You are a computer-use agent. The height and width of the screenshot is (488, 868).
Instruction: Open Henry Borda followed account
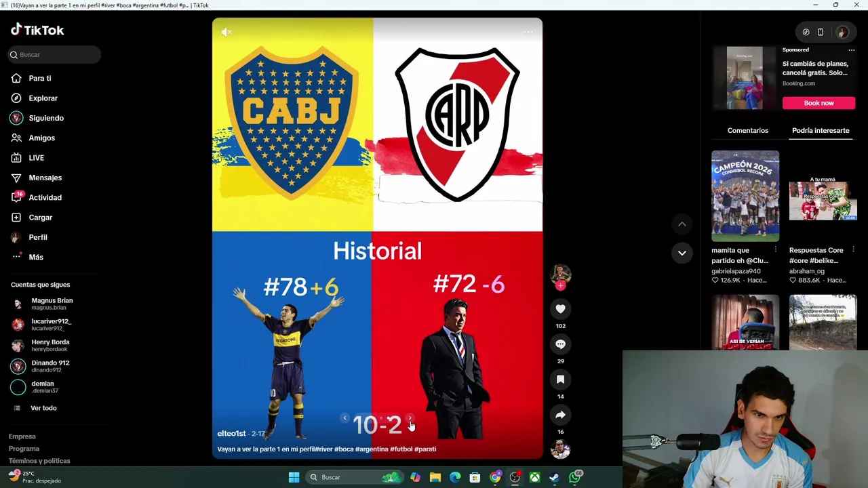[41, 346]
